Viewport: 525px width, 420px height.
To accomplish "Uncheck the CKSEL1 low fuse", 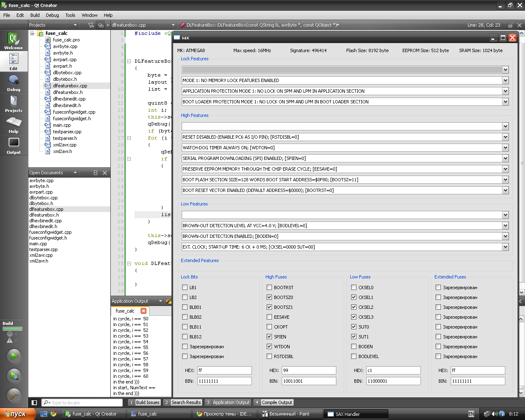I will coord(354,297).
